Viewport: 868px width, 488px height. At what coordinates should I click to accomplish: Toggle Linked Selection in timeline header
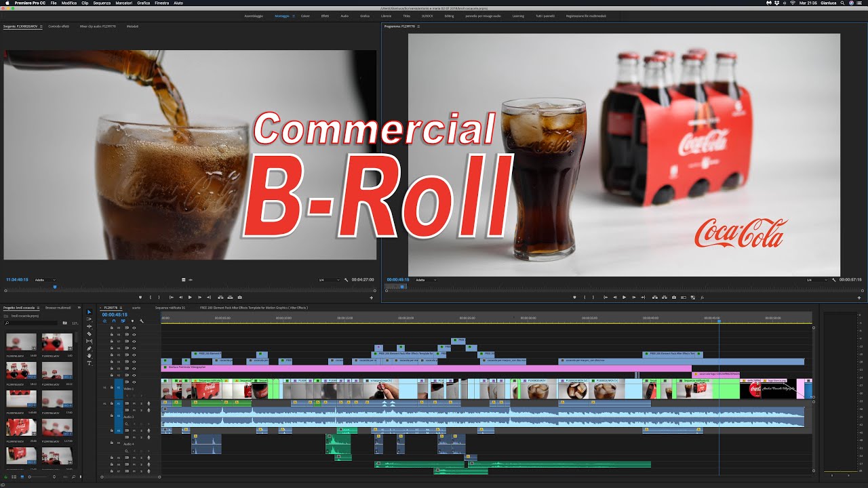123,321
